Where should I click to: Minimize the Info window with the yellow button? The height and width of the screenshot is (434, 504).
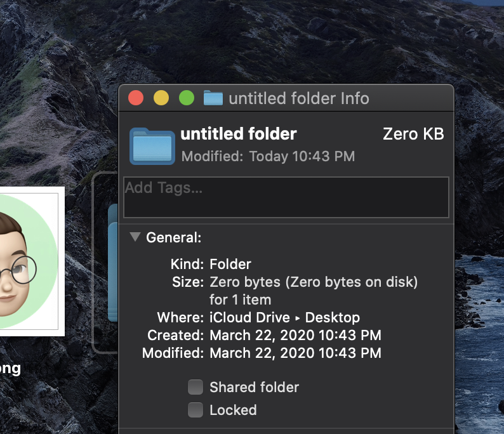[x=161, y=98]
